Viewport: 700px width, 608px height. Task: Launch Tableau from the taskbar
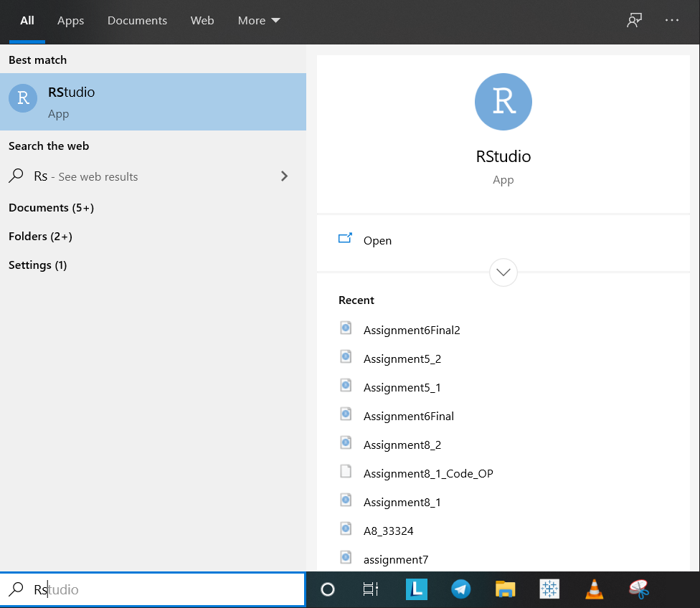[549, 589]
